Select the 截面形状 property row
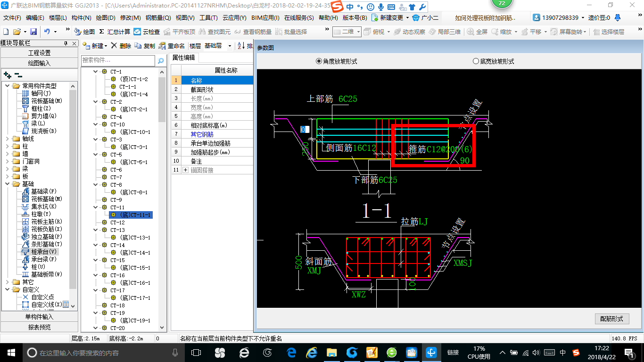This screenshot has width=644, height=362. [x=212, y=90]
